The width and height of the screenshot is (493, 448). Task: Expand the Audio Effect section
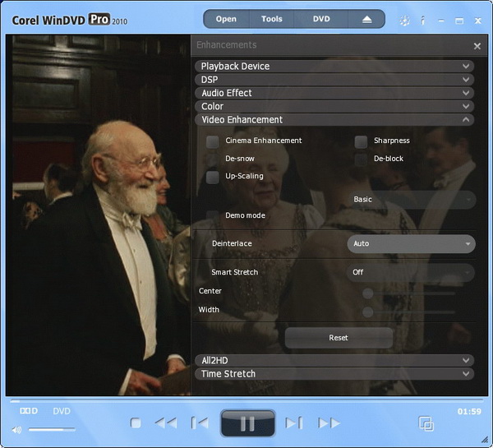pyautogui.click(x=334, y=93)
